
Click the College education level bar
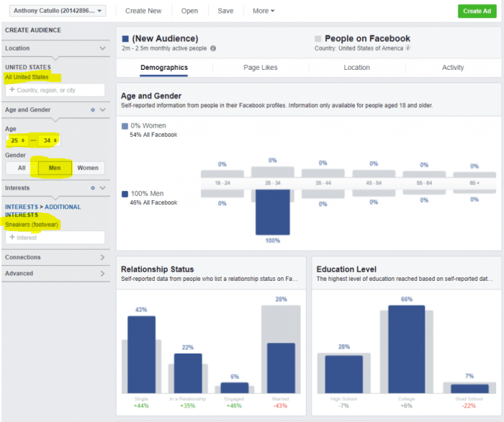407,349
